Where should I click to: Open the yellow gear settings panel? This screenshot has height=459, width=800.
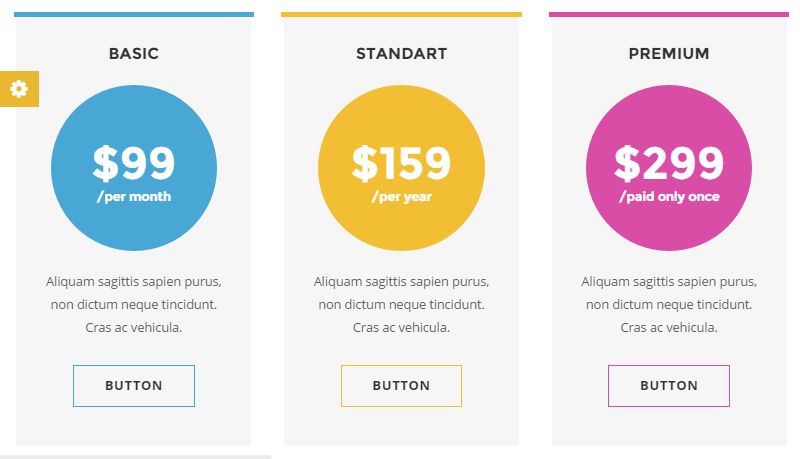[19, 89]
